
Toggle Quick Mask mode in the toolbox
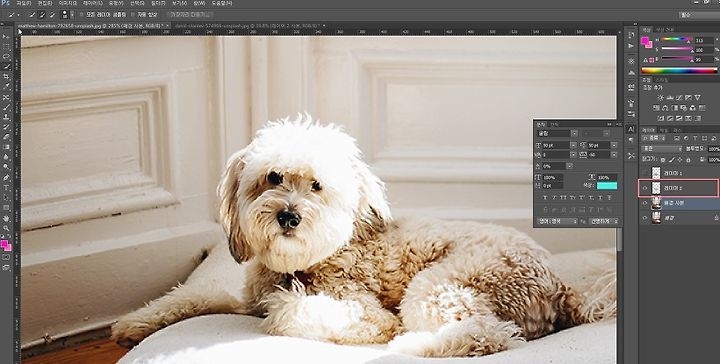6,258
